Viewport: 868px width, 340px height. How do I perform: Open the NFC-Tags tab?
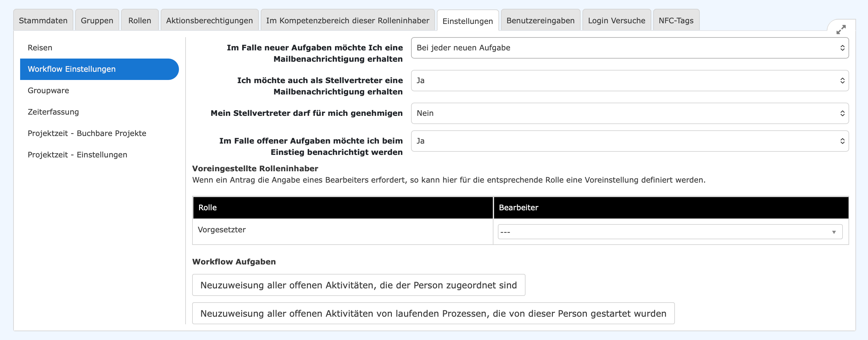(676, 20)
